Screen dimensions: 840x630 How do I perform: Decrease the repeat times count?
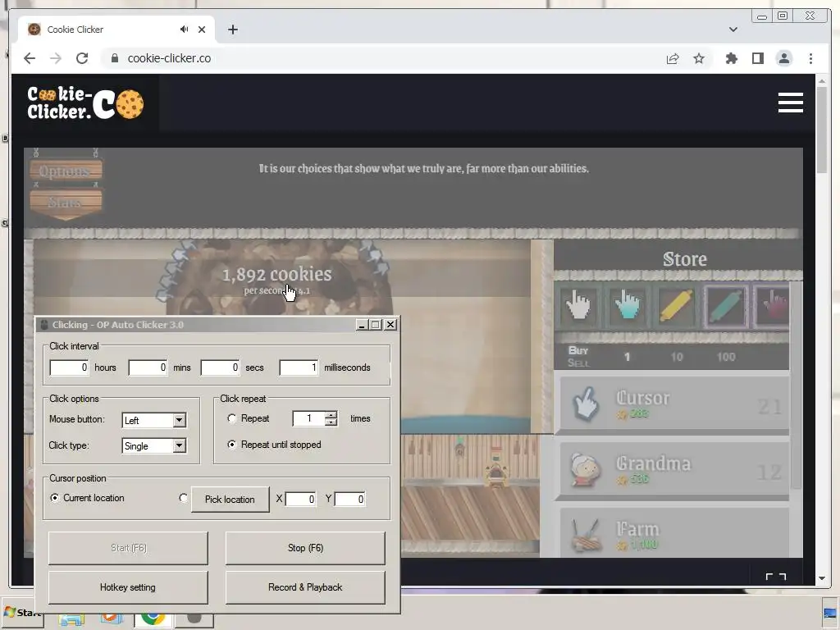coord(331,422)
